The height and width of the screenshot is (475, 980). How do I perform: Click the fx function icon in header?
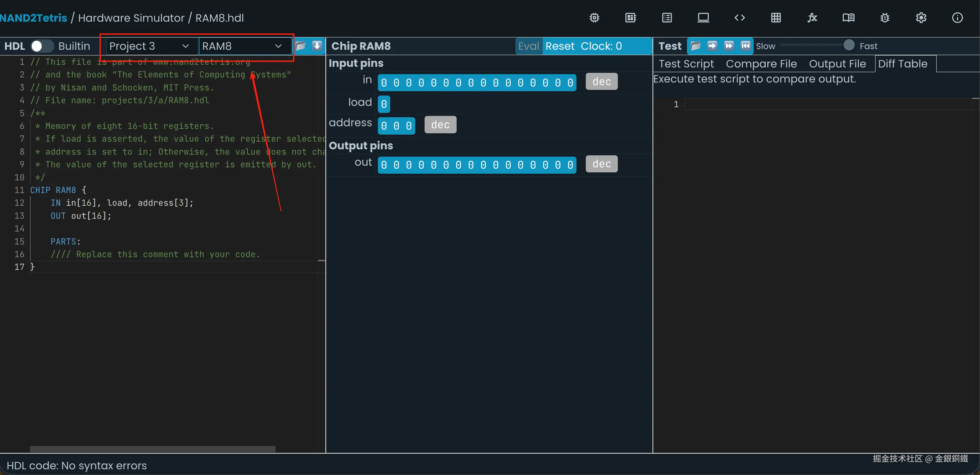click(812, 18)
